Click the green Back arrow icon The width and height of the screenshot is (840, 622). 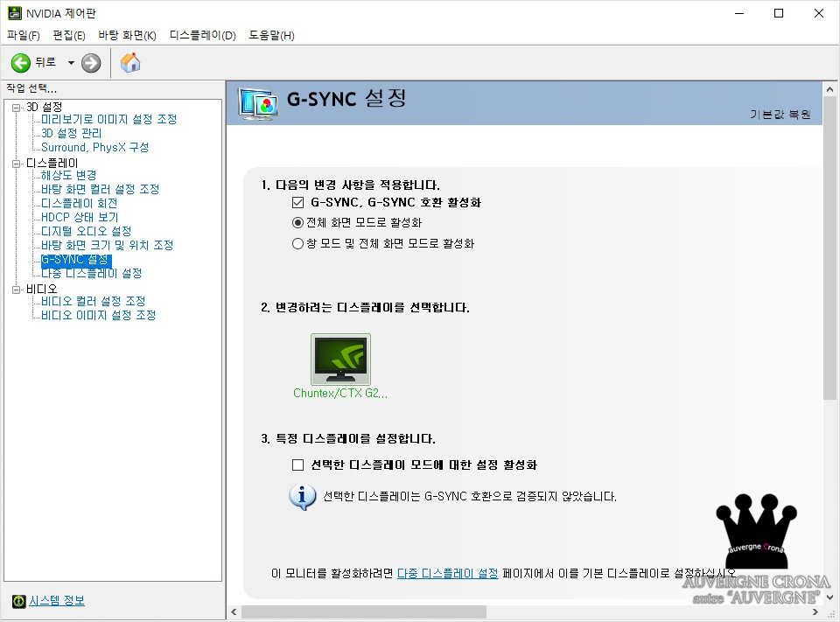(21, 63)
